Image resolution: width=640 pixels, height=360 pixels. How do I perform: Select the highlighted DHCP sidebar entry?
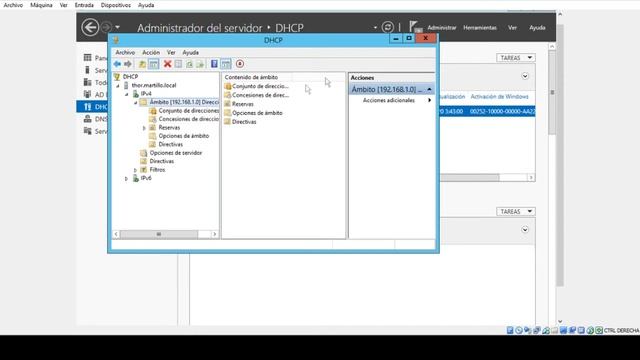tap(92, 107)
